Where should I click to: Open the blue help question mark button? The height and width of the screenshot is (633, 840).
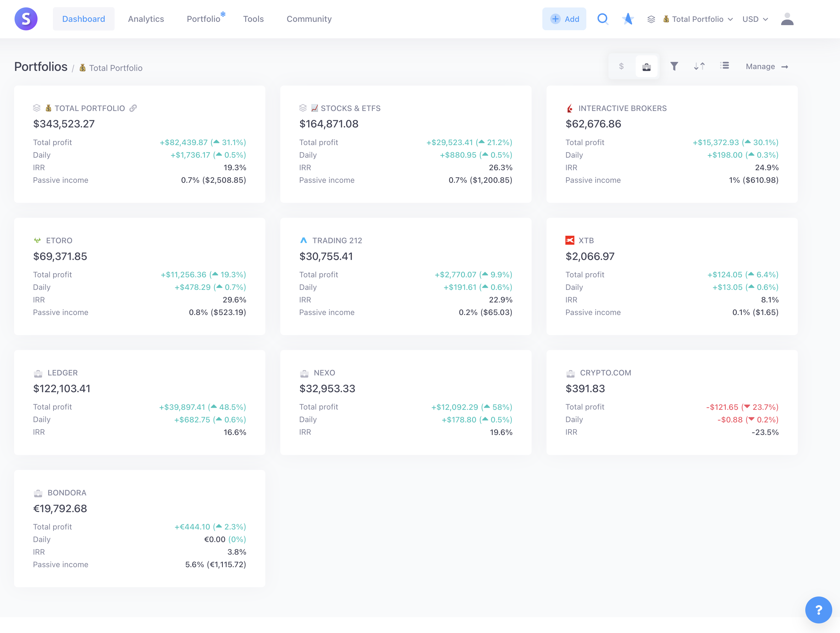tap(818, 610)
